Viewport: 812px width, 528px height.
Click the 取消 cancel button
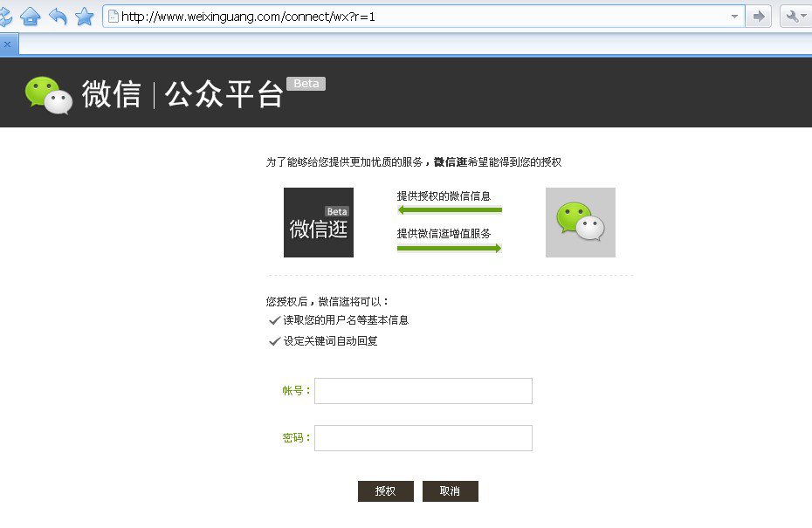(451, 491)
